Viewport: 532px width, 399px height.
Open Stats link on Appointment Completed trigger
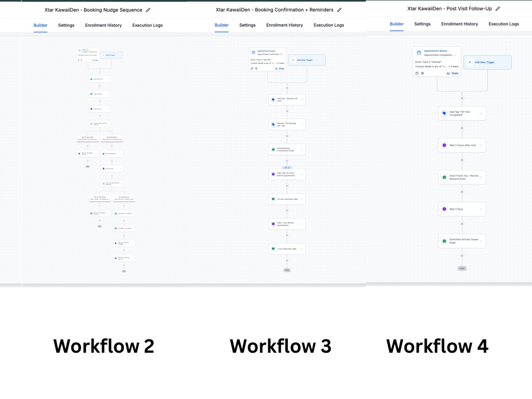coord(453,73)
